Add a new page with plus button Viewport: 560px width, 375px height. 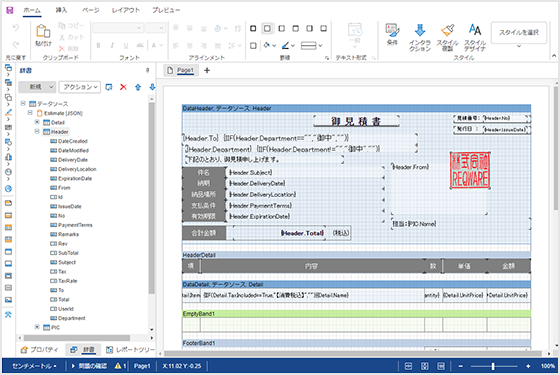pyautogui.click(x=207, y=70)
